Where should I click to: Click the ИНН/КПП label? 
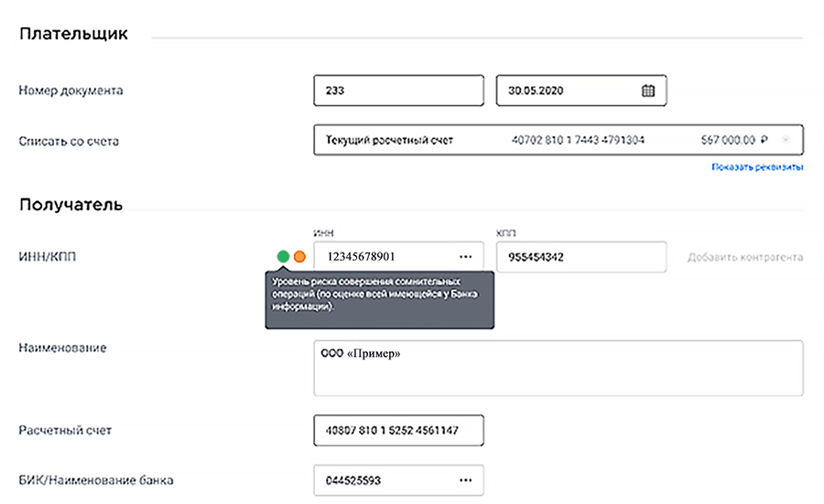tap(48, 257)
